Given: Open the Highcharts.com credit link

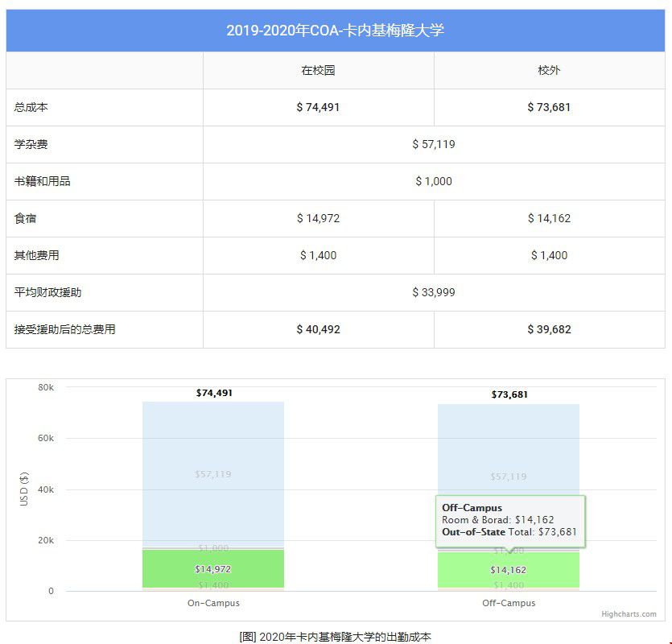Looking at the screenshot, I should point(629,614).
